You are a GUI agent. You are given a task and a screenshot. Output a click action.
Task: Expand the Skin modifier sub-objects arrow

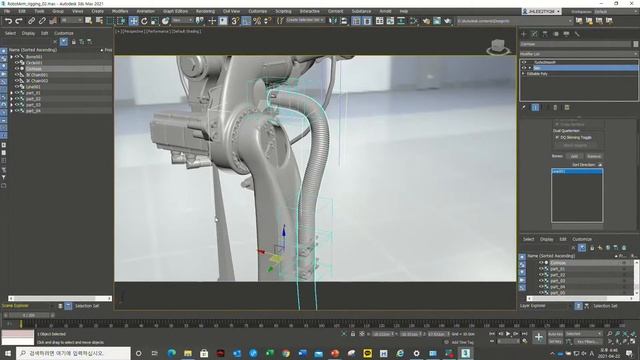[530, 68]
